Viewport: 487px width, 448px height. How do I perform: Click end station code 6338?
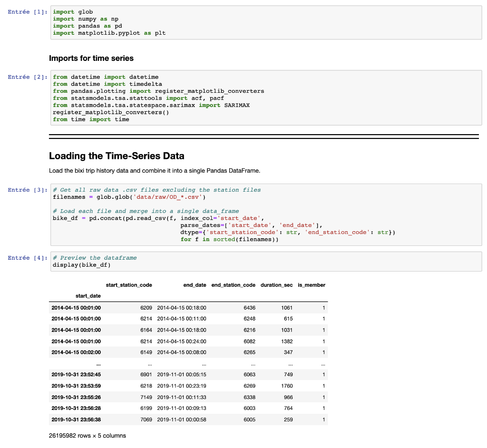(249, 397)
